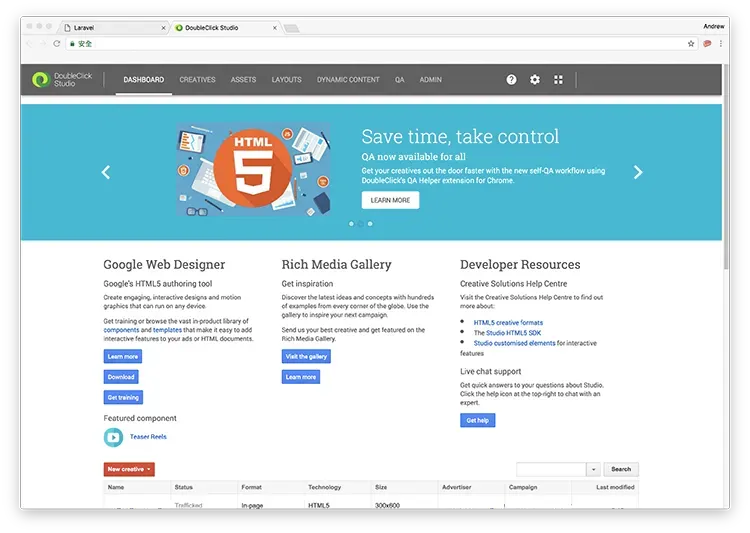
Task: Click the Get help button
Action: (x=477, y=421)
